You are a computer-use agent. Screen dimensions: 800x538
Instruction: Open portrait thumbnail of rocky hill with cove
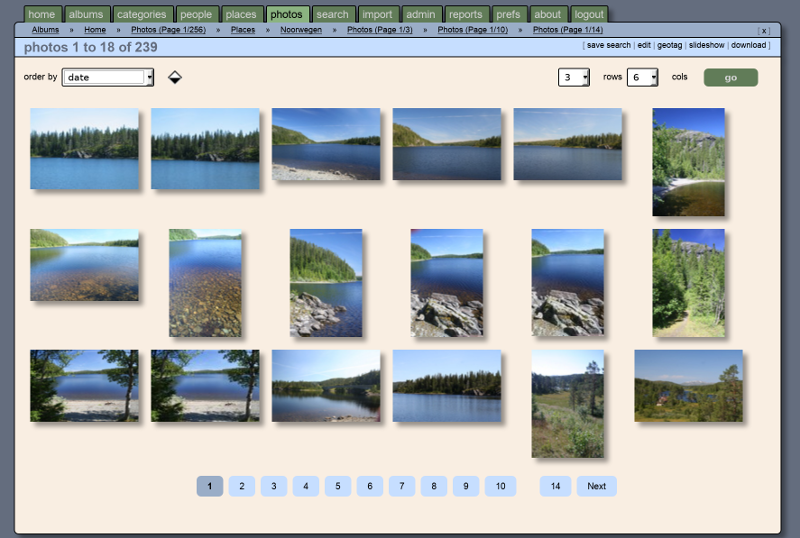pyautogui.click(x=688, y=162)
